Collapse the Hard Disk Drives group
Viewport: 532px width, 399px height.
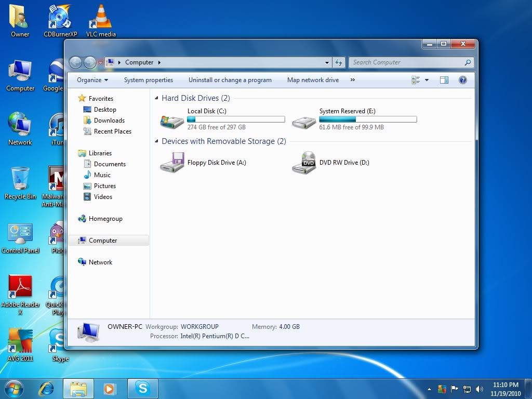(x=156, y=98)
